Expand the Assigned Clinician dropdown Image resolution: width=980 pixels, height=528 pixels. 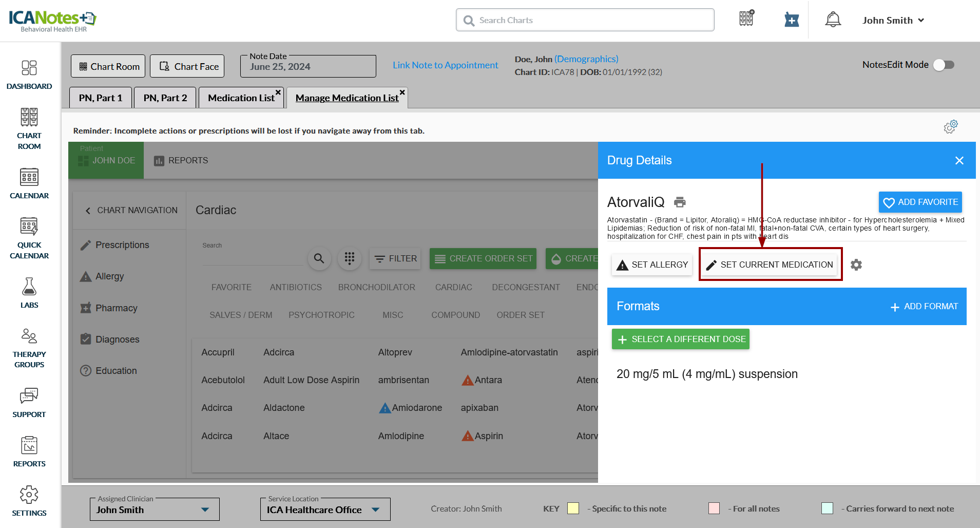point(205,510)
